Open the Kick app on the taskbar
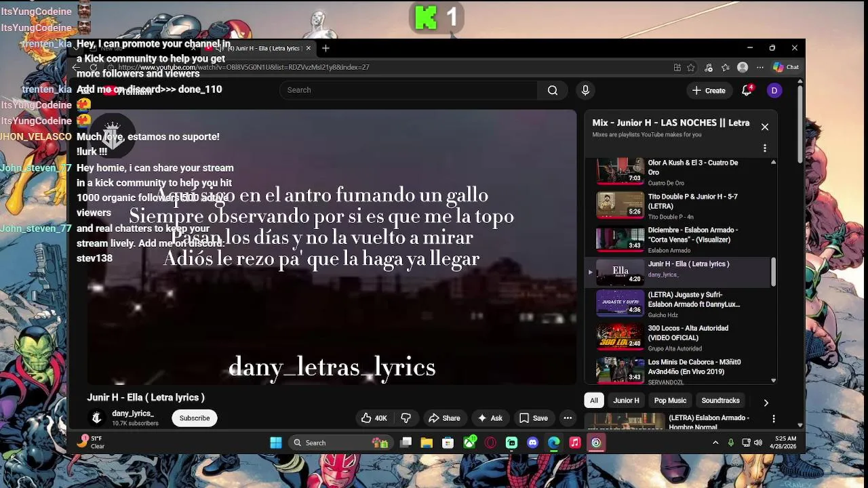 click(511, 443)
